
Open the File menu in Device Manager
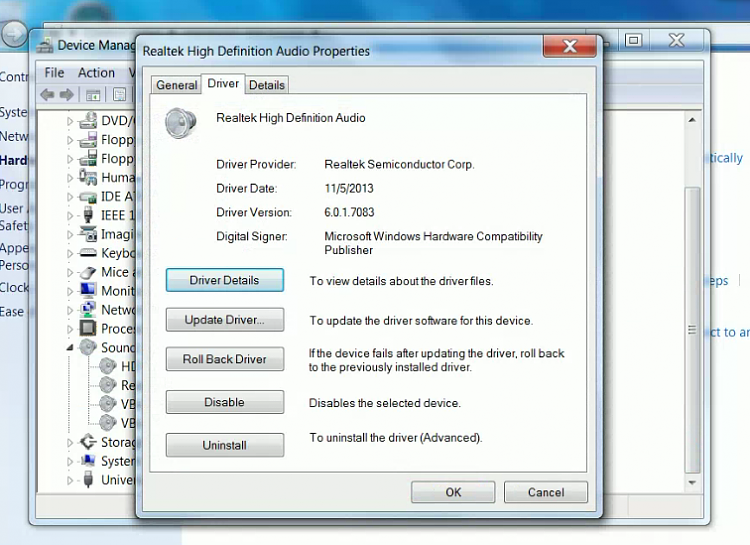[x=54, y=73]
